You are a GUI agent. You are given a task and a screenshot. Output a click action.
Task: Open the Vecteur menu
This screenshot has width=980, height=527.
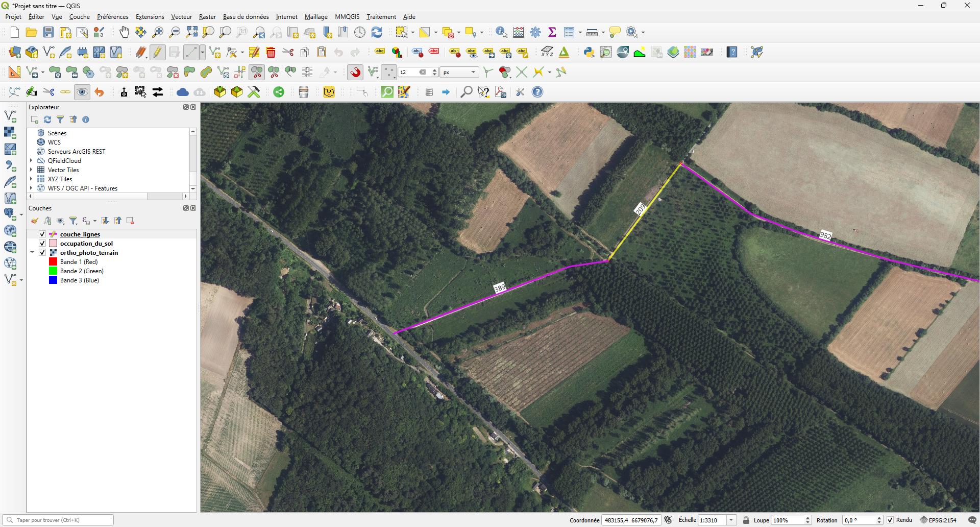click(181, 17)
